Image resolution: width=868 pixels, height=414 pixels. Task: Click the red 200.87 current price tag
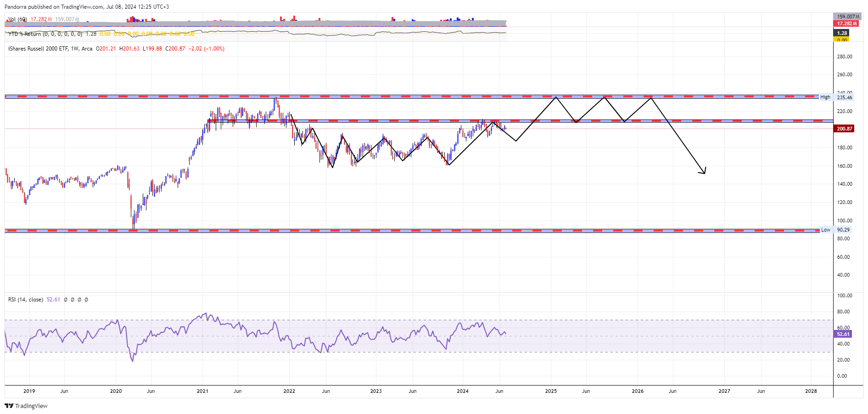(x=844, y=129)
